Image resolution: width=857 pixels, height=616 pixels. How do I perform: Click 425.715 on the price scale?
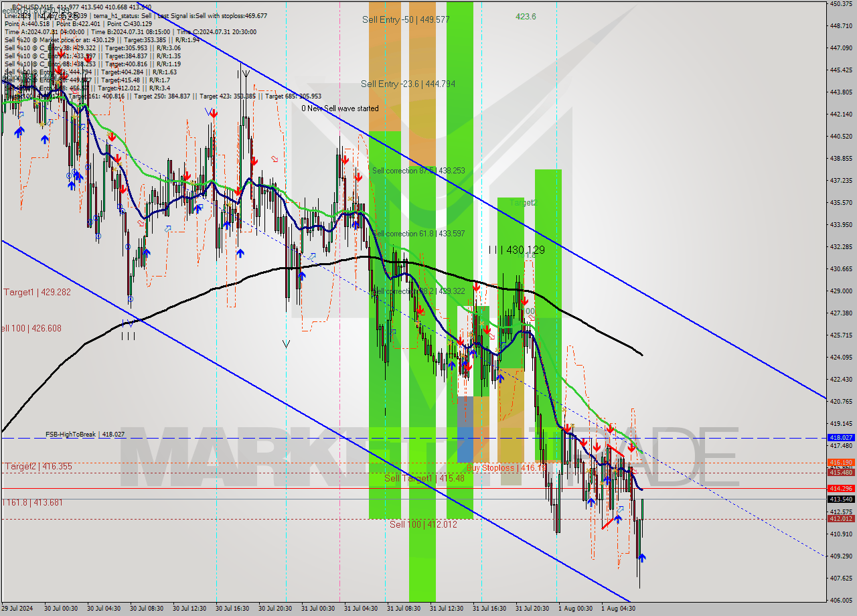[841, 335]
